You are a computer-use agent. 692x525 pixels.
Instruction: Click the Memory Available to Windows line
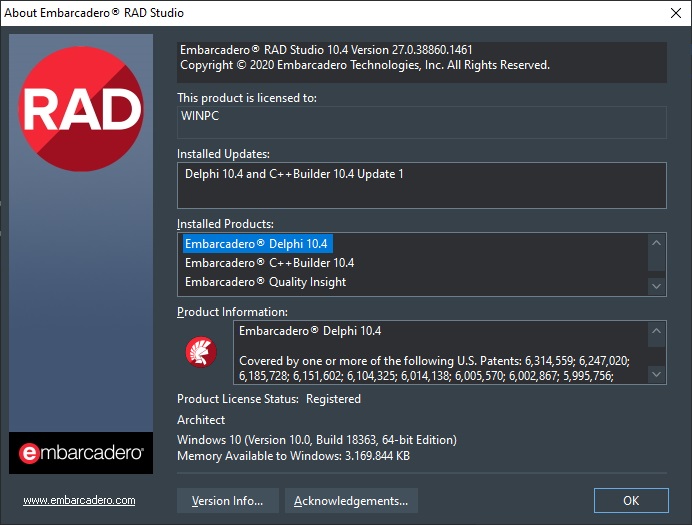pyautogui.click(x=293, y=456)
